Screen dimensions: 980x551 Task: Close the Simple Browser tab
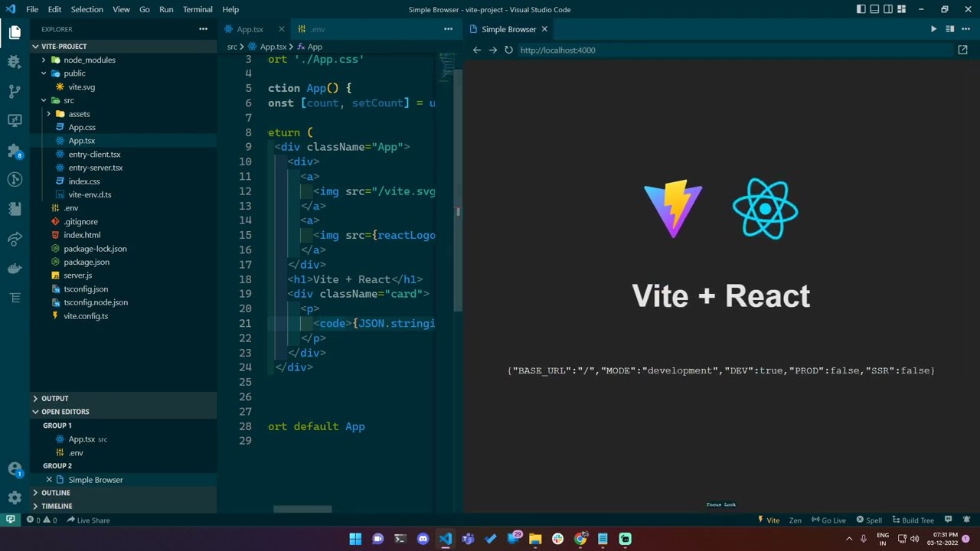[x=544, y=29]
